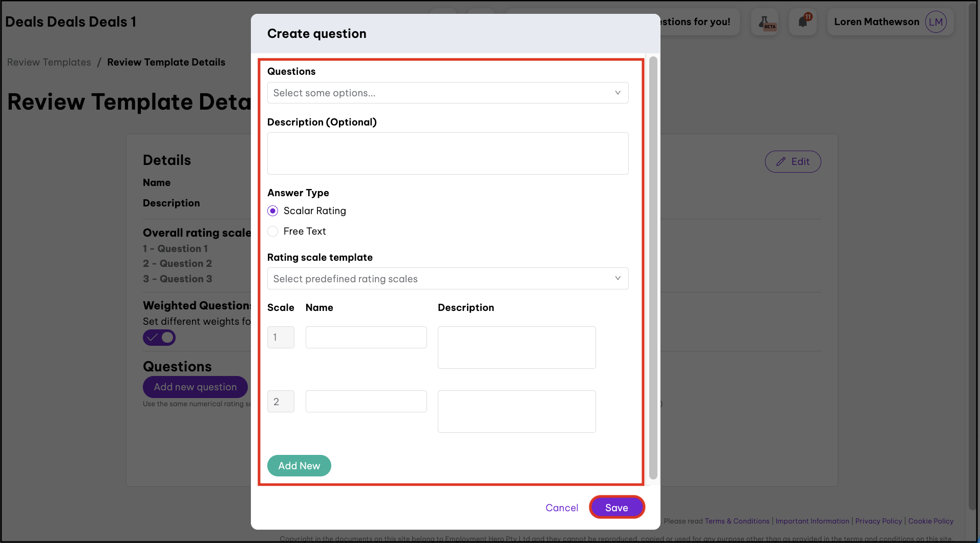Expand the Rating scale template dropdown
Viewport: 980px width, 543px height.
(x=448, y=279)
